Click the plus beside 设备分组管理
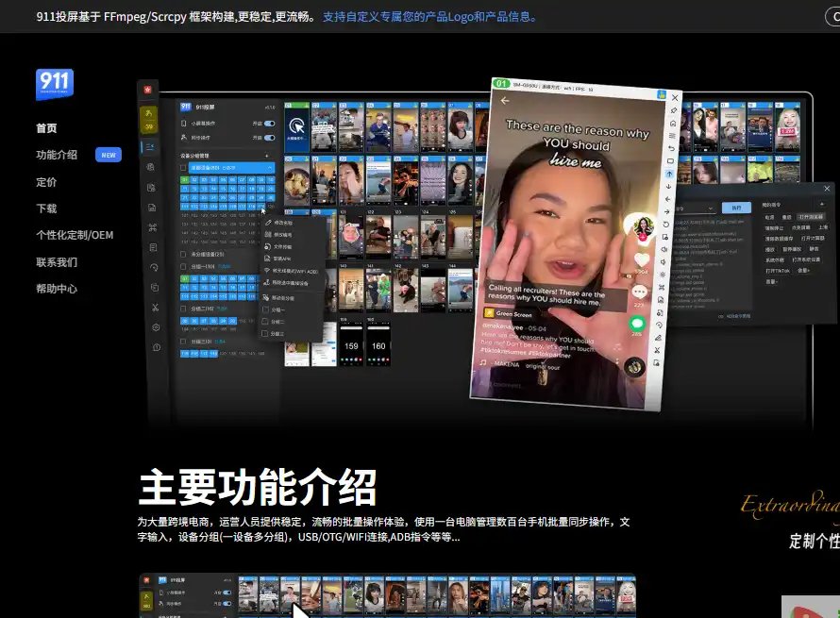The height and width of the screenshot is (618, 840). 267,156
